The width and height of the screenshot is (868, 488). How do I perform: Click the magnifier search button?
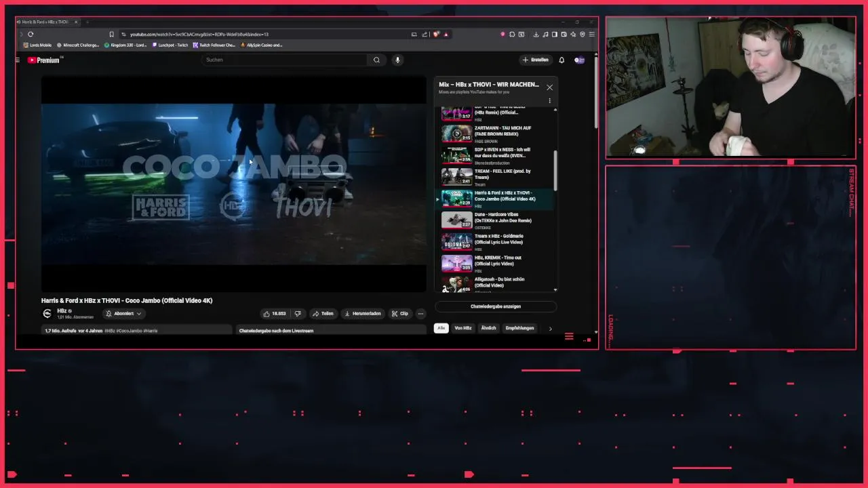coord(376,60)
